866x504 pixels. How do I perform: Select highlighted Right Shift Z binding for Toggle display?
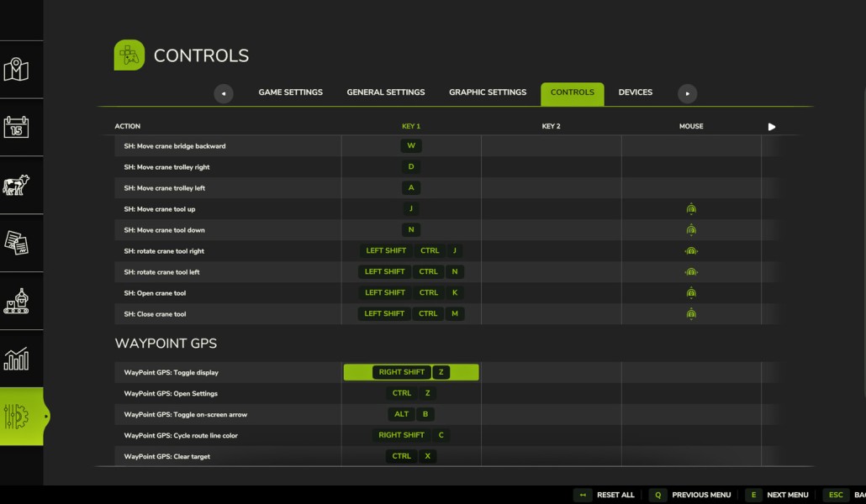coord(411,372)
